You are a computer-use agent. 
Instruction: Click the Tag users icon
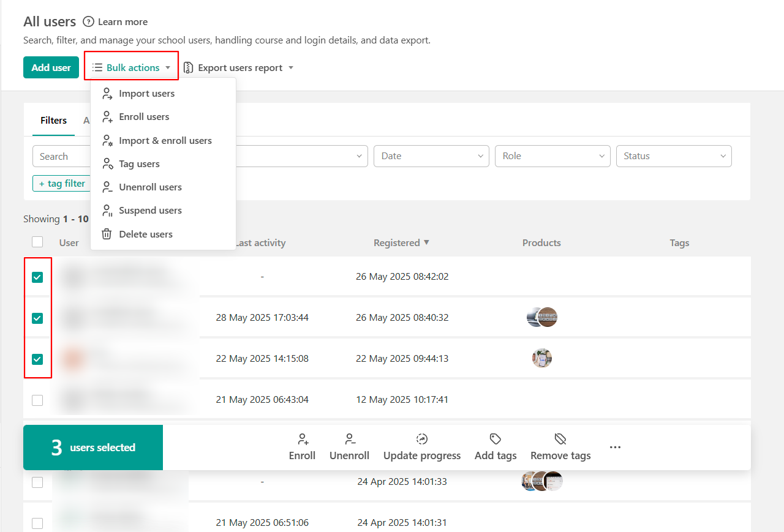click(107, 164)
